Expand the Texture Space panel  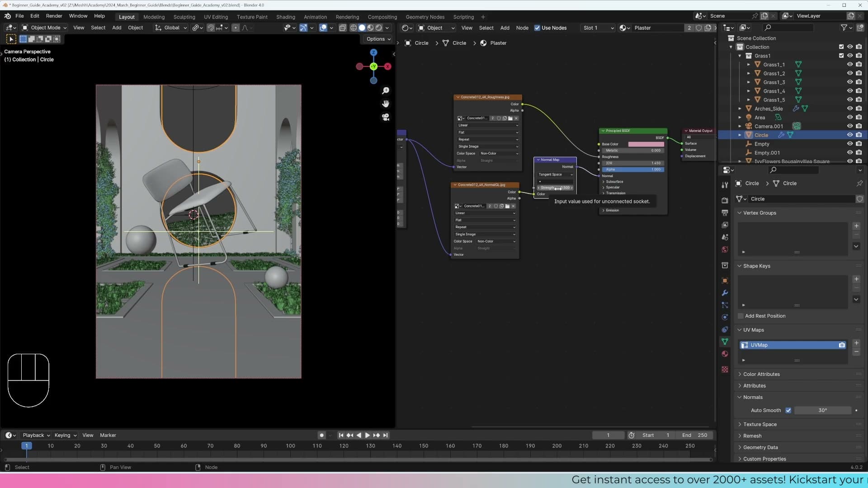coord(759,425)
